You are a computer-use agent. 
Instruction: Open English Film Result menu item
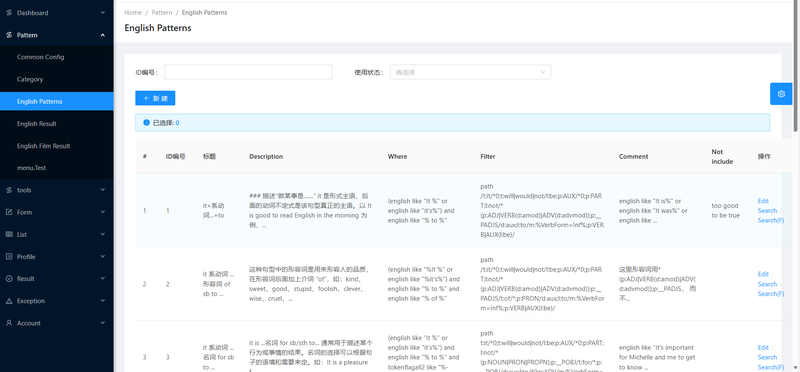(x=57, y=146)
